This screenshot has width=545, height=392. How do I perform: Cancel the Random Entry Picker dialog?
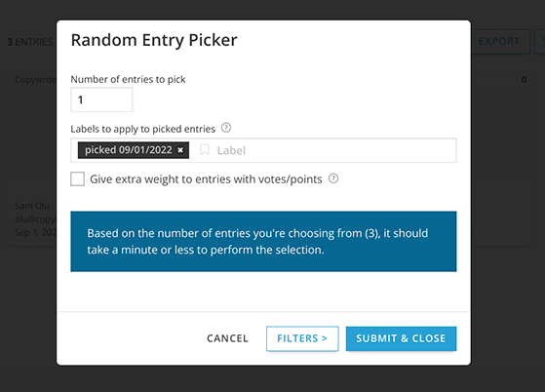[228, 338]
